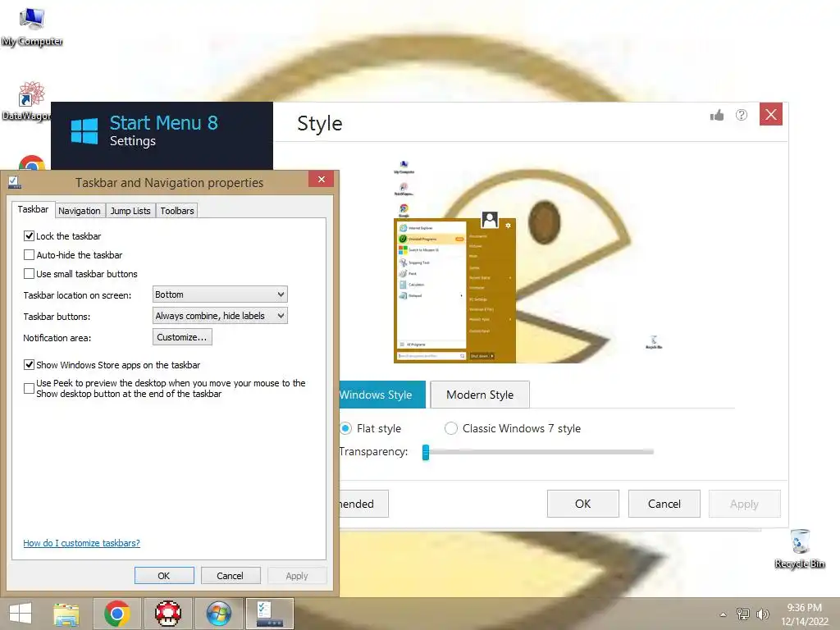This screenshot has width=840, height=630.
Task: Click the Taskbar properties taskbar button
Action: coord(269,614)
